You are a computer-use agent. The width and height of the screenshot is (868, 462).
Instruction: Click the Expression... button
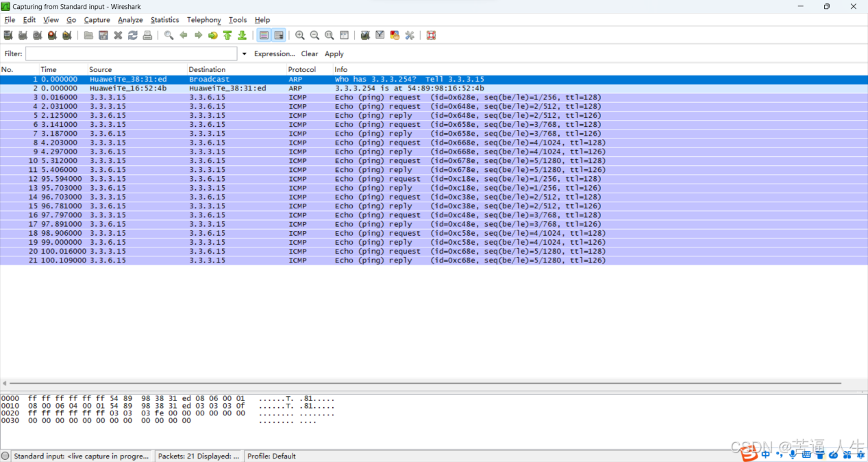point(274,53)
